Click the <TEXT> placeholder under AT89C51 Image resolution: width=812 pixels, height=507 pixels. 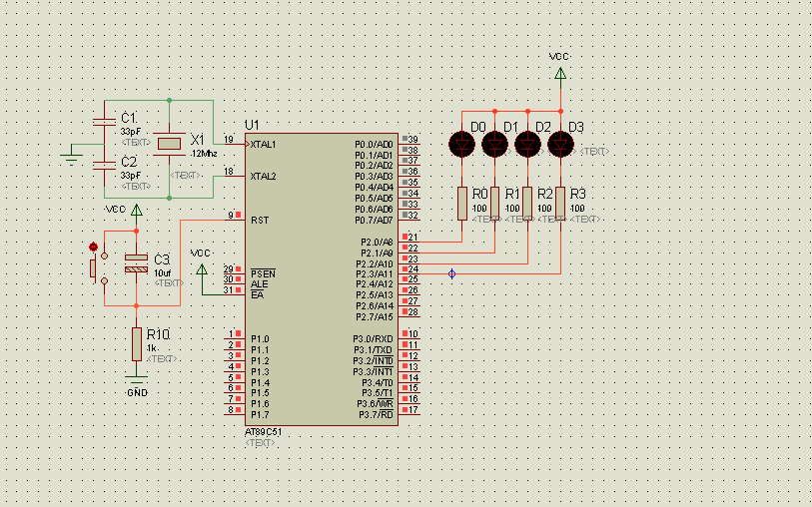260,443
